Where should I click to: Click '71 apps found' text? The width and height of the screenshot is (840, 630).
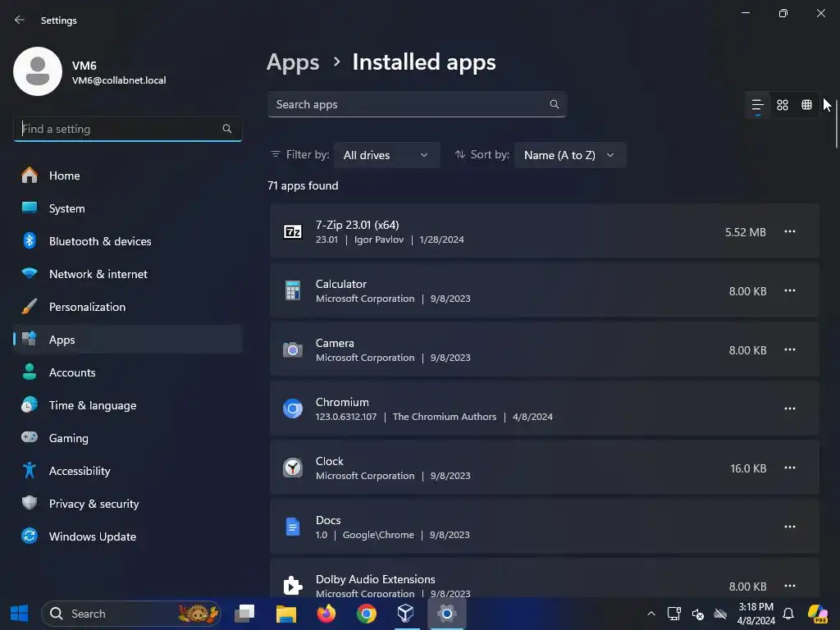pos(303,186)
